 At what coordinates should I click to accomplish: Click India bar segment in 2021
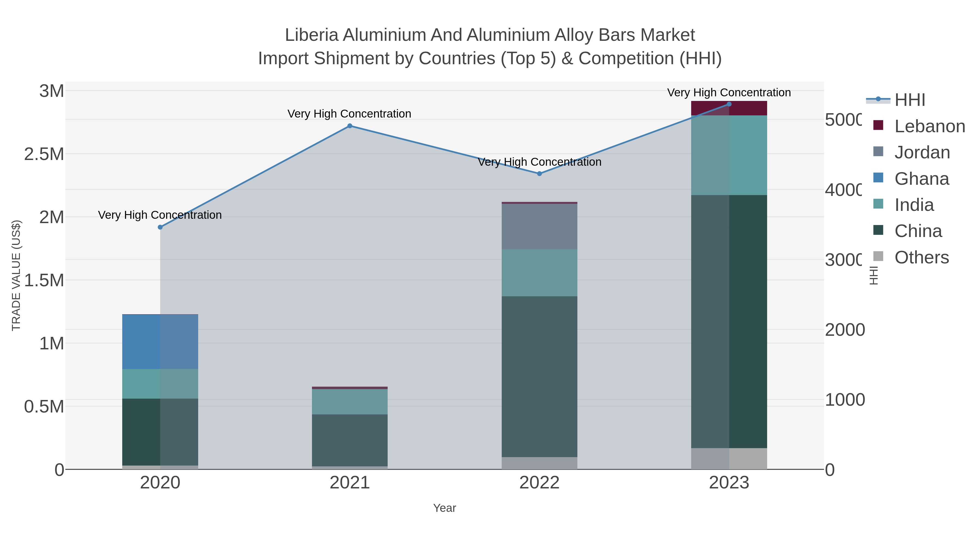coord(350,402)
